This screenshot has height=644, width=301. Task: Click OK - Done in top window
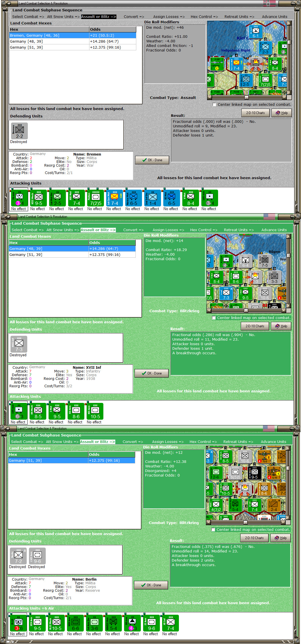pyautogui.click(x=152, y=160)
